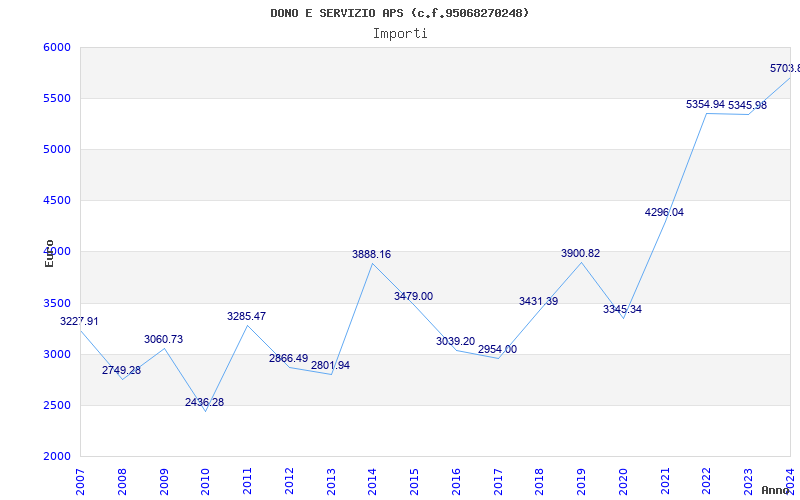Image resolution: width=800 pixels, height=500 pixels.
Task: Click the 2018 x-axis year label
Action: pos(540,482)
